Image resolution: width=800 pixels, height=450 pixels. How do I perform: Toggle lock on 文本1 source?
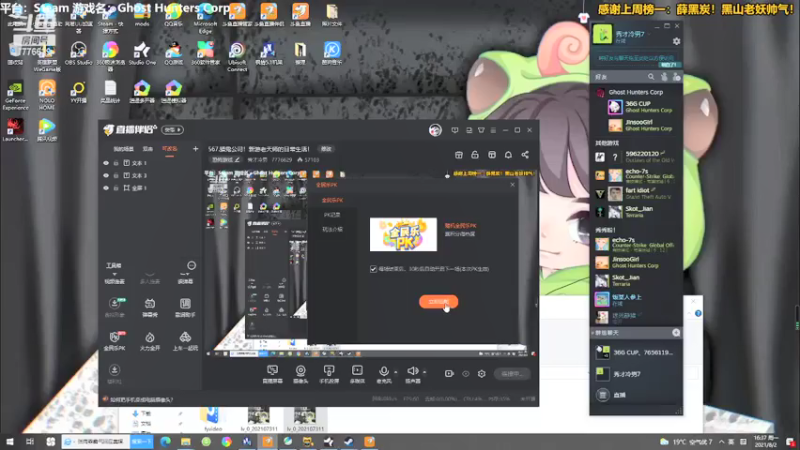[x=116, y=163]
